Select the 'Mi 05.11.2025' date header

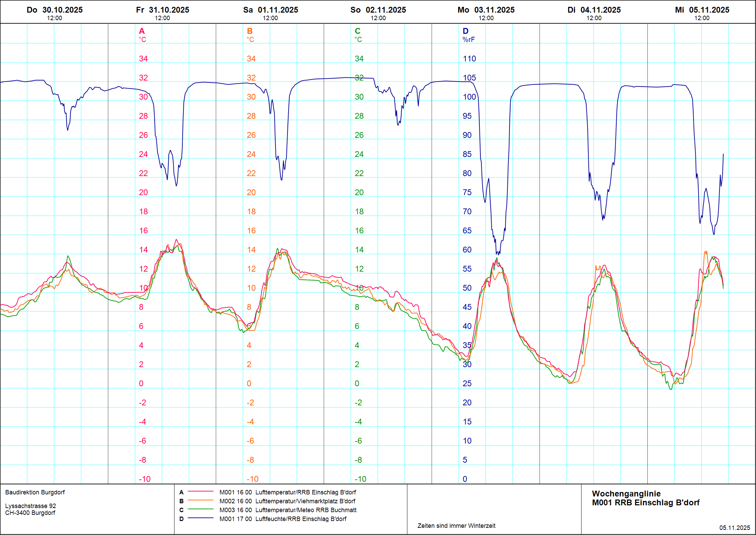(x=702, y=10)
